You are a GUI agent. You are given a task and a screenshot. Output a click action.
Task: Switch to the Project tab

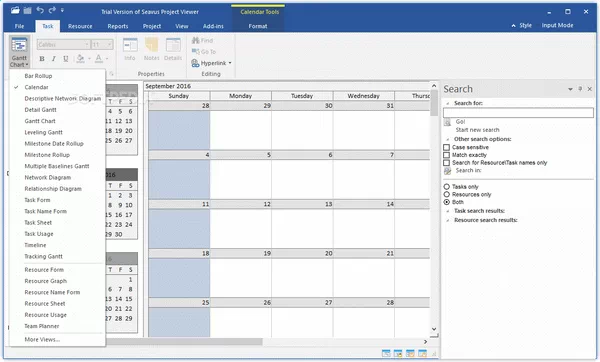point(152,26)
